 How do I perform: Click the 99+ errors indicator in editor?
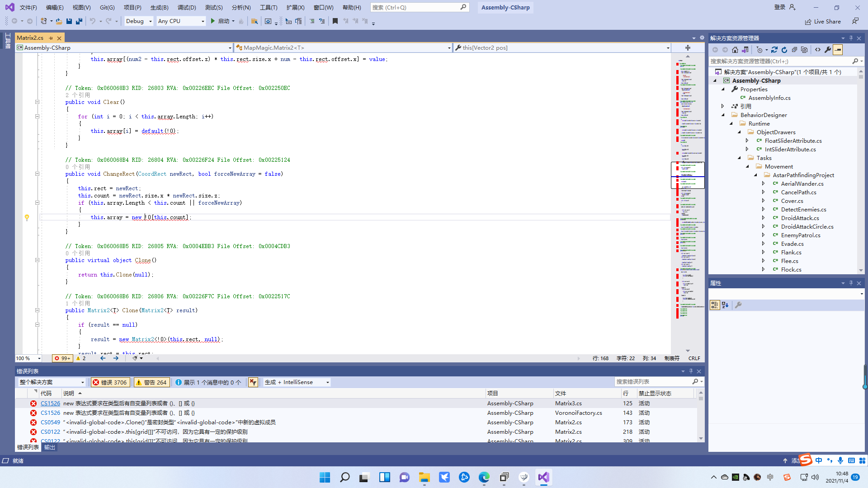[x=62, y=358]
